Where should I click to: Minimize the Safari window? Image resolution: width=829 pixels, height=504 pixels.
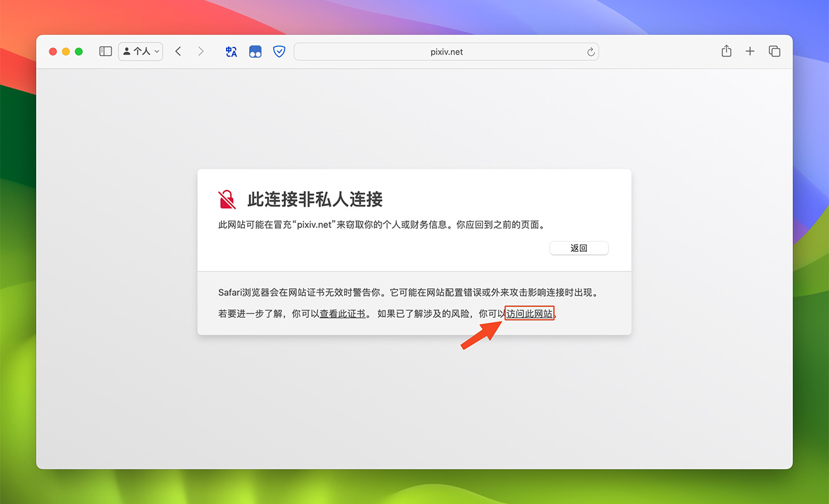coord(66,51)
